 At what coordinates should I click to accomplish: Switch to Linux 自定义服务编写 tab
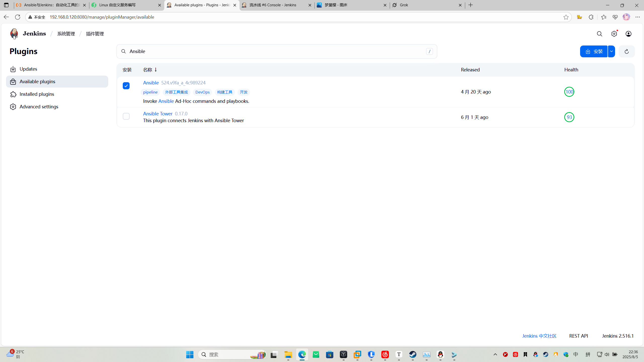coord(127,5)
